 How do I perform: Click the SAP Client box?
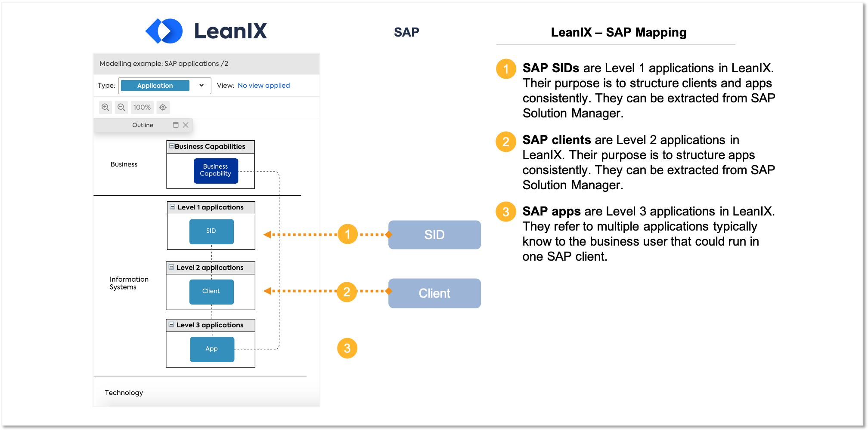(434, 293)
